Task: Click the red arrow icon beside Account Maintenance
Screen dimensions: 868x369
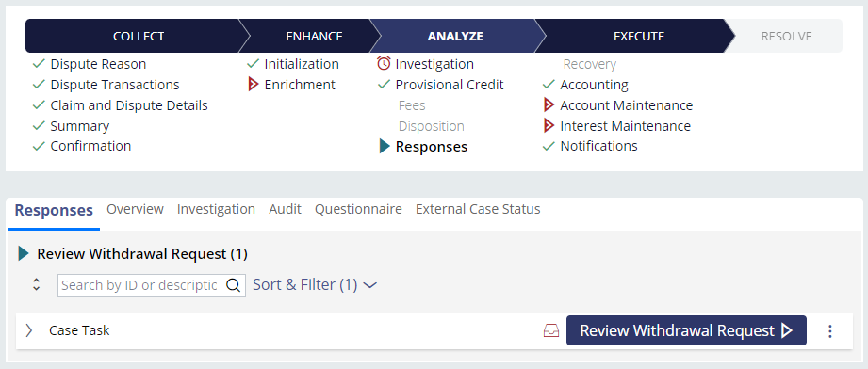Action: tap(549, 105)
